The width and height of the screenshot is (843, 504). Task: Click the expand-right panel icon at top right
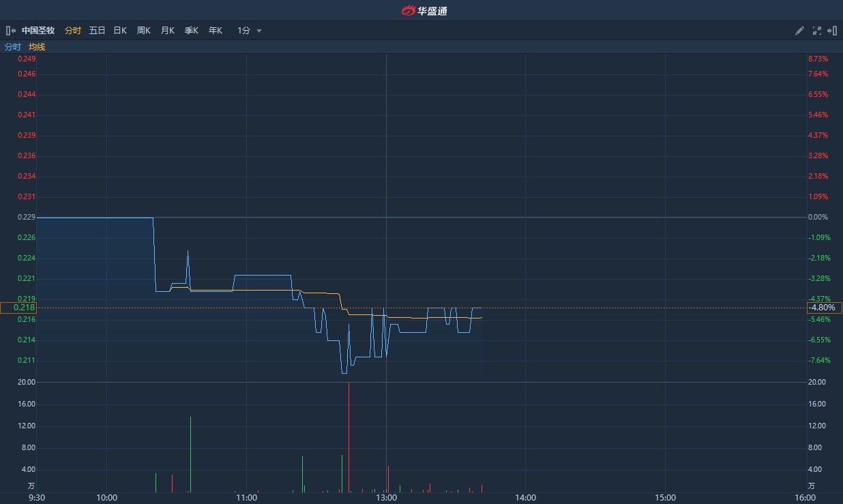coord(833,31)
